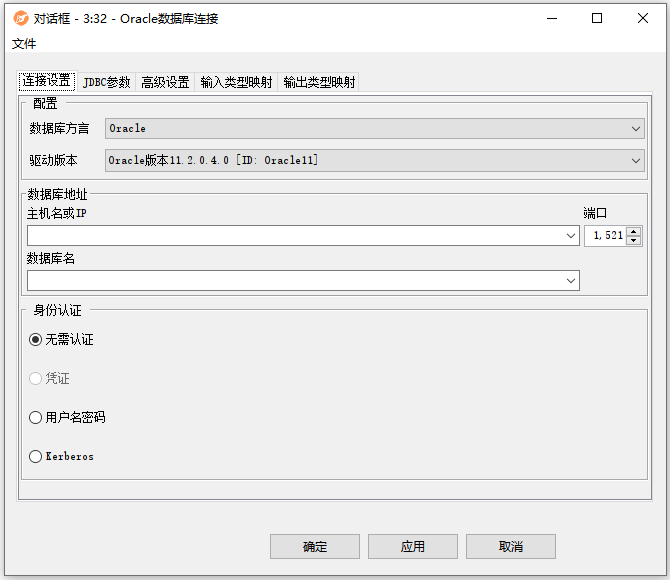Image resolution: width=670 pixels, height=580 pixels.
Task: Expand the 数据库方言 dropdown
Action: point(637,129)
